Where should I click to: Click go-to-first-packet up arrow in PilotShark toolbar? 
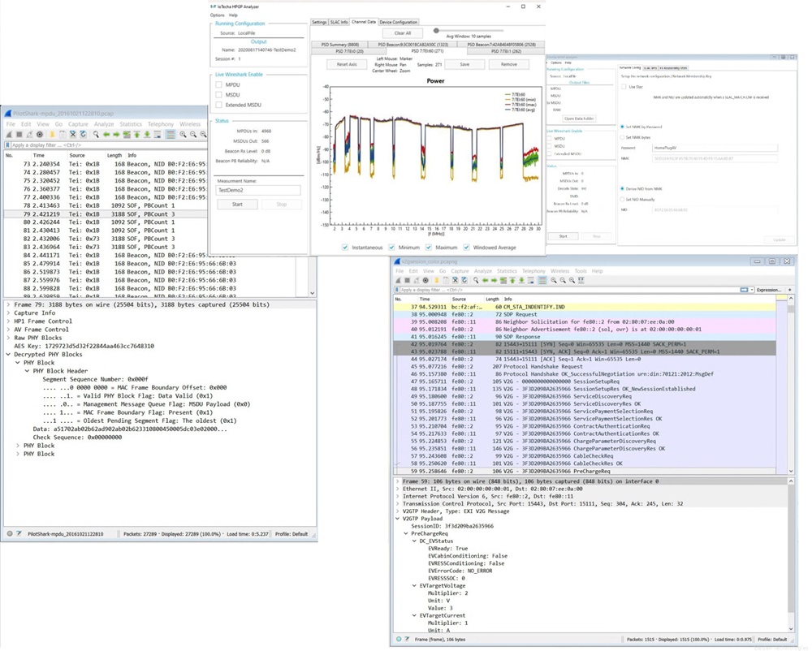point(137,135)
